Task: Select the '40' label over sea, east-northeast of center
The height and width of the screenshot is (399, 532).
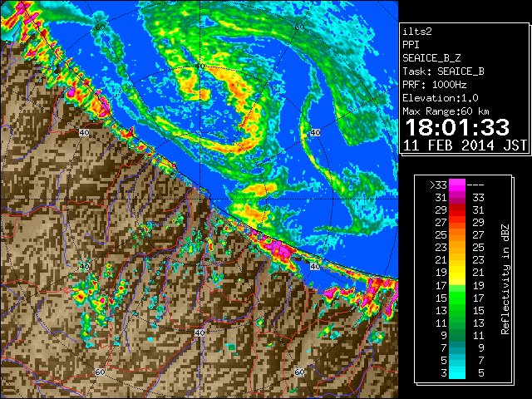Action: [316, 132]
